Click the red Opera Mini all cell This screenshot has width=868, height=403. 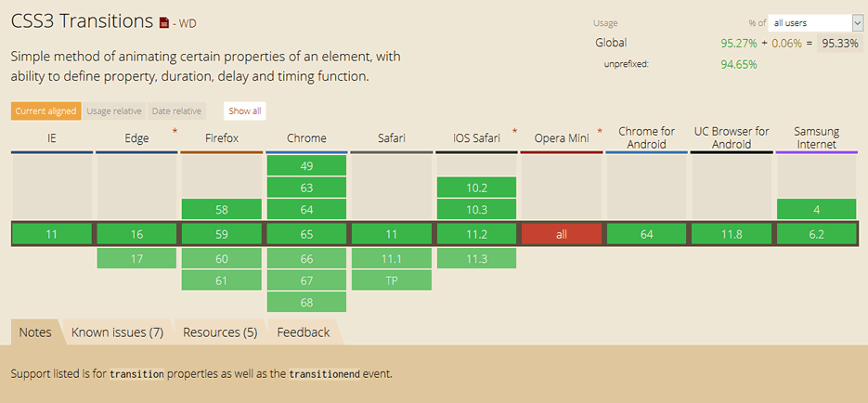[x=562, y=235]
